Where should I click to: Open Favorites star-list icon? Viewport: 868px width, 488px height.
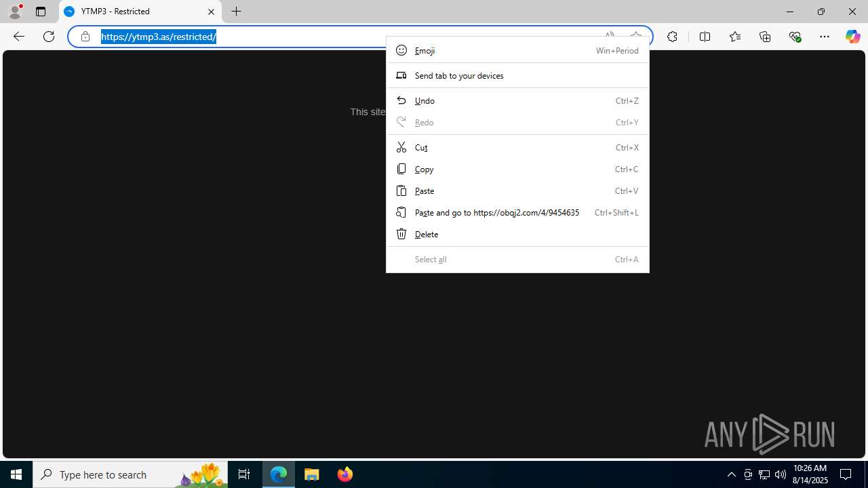point(735,37)
